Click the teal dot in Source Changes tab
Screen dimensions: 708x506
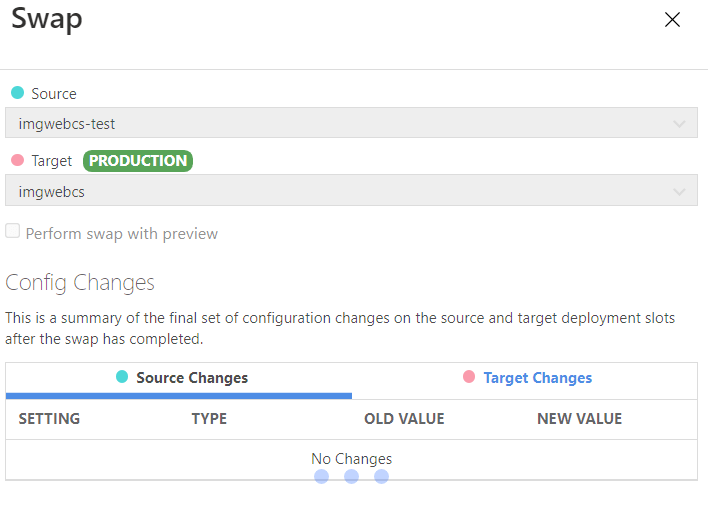[122, 377]
